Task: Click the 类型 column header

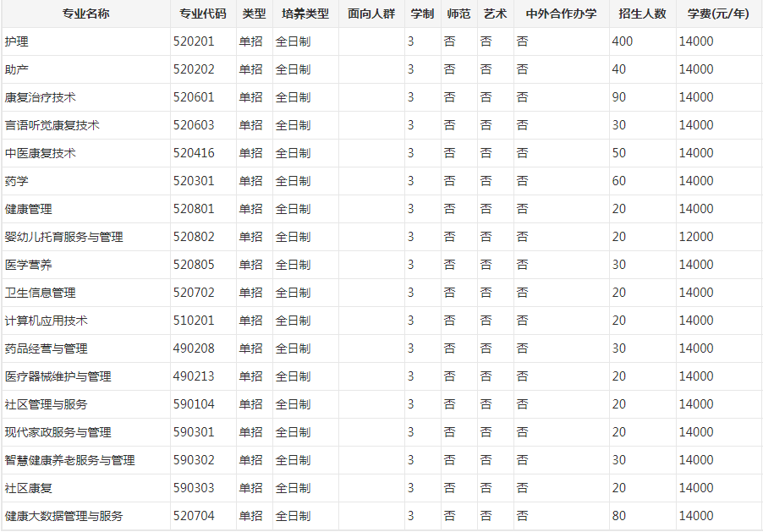Action: click(254, 14)
